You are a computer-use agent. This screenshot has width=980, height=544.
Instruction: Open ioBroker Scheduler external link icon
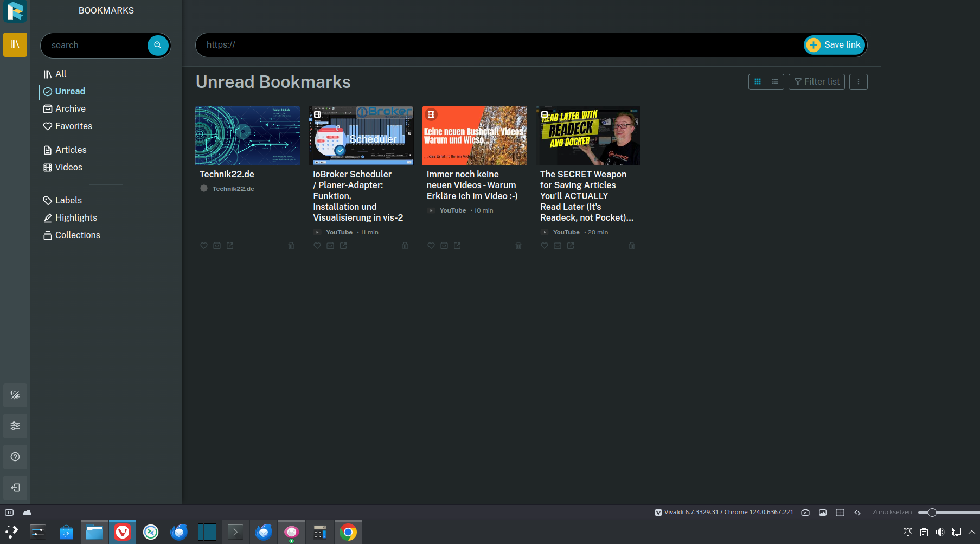point(343,246)
